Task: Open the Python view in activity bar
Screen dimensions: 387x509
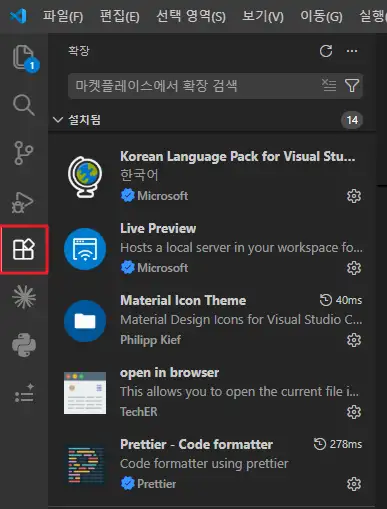Action: coord(24,345)
